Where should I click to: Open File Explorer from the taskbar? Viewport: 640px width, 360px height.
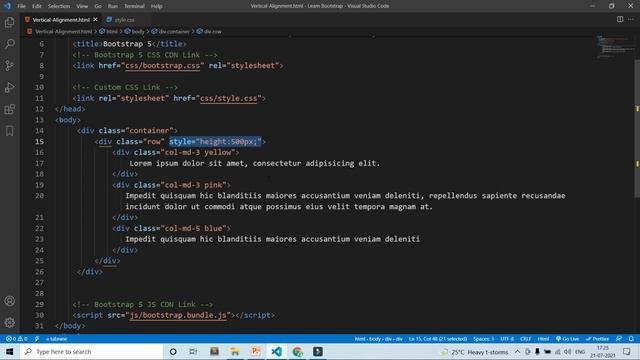235,352
